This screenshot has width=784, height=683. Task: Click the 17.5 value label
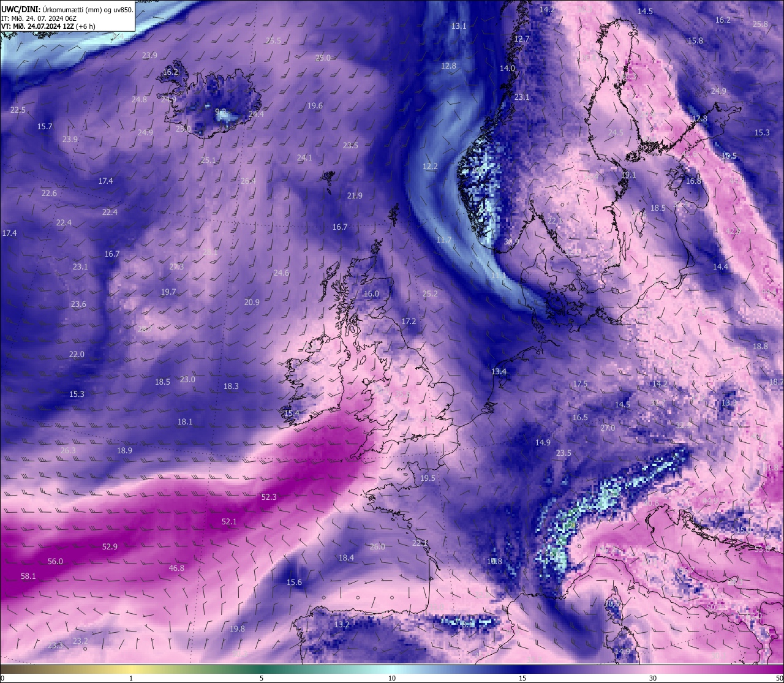click(580, 384)
